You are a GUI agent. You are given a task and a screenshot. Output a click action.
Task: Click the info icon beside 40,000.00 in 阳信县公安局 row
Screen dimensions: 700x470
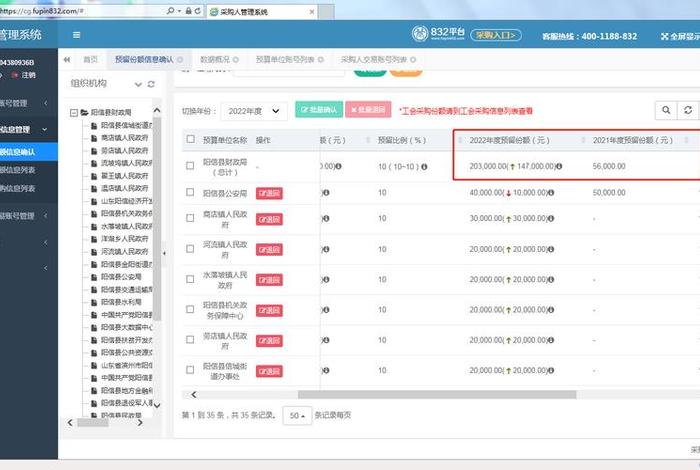click(551, 192)
